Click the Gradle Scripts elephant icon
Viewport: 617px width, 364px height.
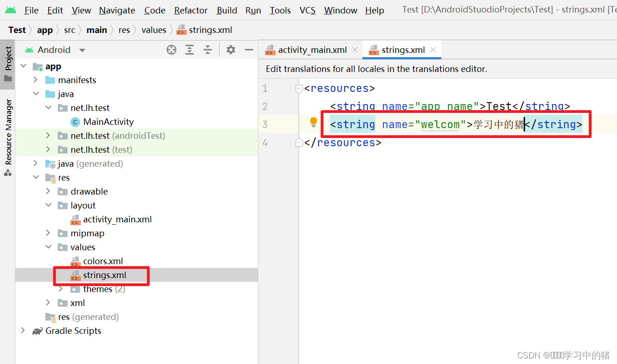(38, 331)
